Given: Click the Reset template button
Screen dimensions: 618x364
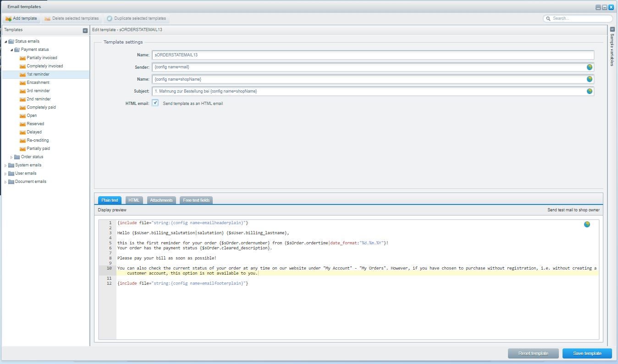Looking at the screenshot, I should click(533, 353).
